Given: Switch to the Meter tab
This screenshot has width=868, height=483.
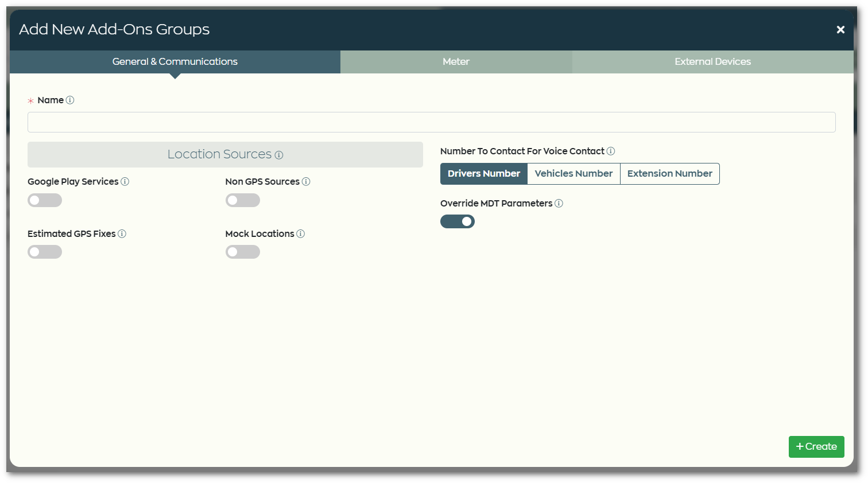Looking at the screenshot, I should pyautogui.click(x=456, y=61).
